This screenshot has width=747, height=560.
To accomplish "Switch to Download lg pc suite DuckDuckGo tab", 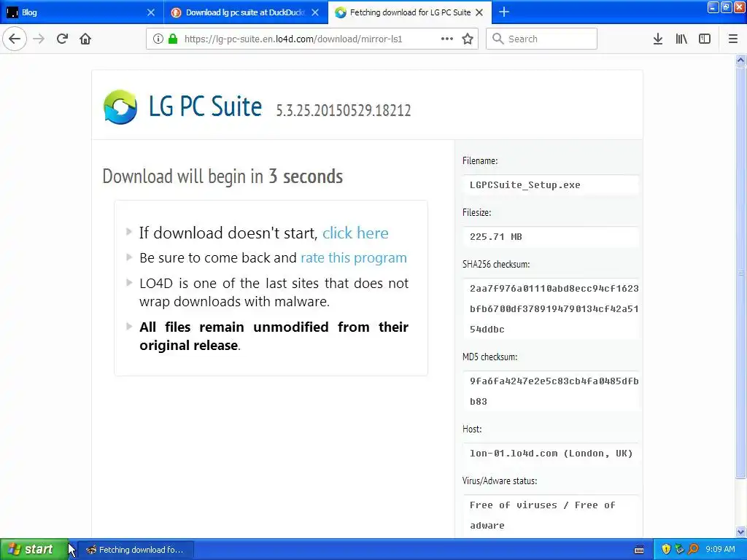I will pos(246,12).
